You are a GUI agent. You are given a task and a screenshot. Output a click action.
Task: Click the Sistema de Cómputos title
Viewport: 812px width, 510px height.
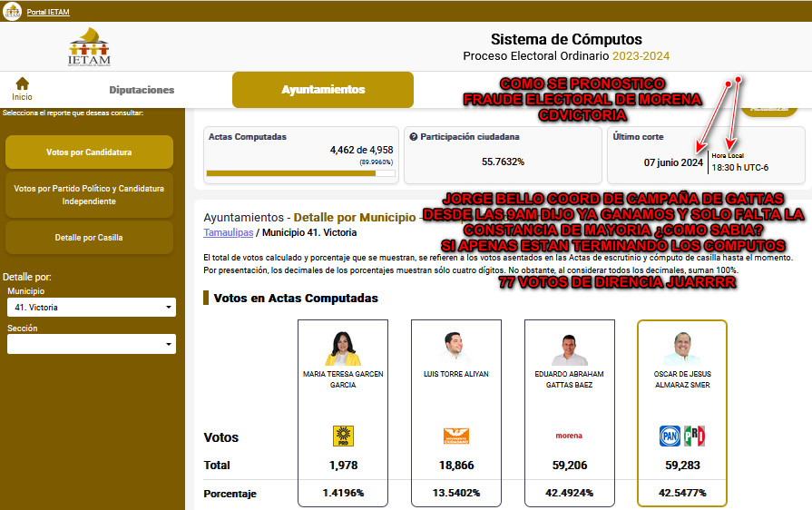566,39
